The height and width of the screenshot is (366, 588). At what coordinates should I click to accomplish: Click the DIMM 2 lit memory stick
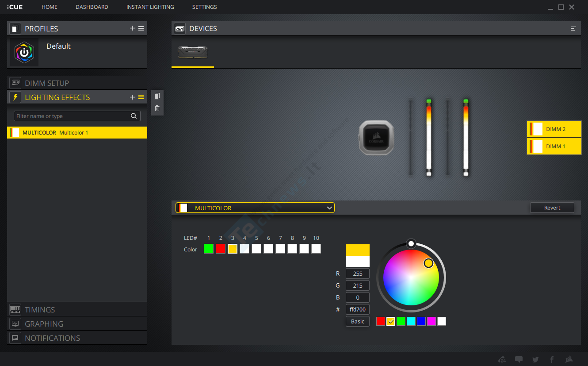429,138
